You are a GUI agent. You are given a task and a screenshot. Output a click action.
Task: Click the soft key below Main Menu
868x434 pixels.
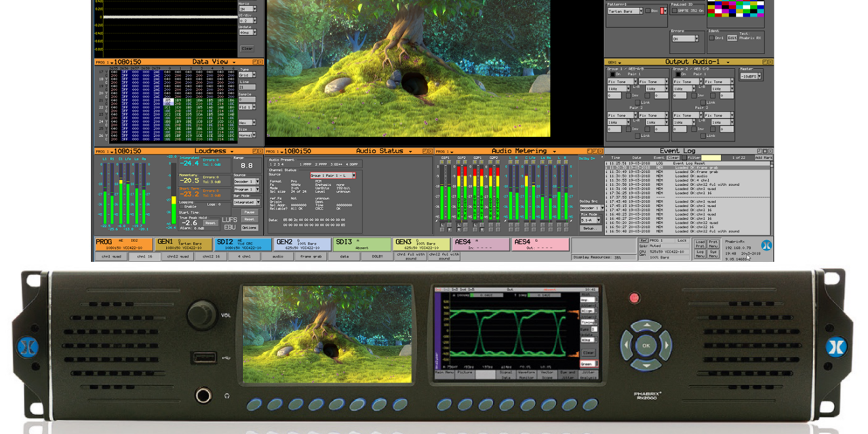coord(444,404)
